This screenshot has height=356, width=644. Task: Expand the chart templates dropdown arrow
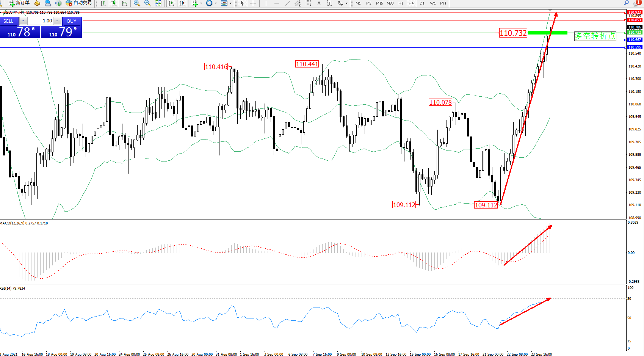[230, 3]
